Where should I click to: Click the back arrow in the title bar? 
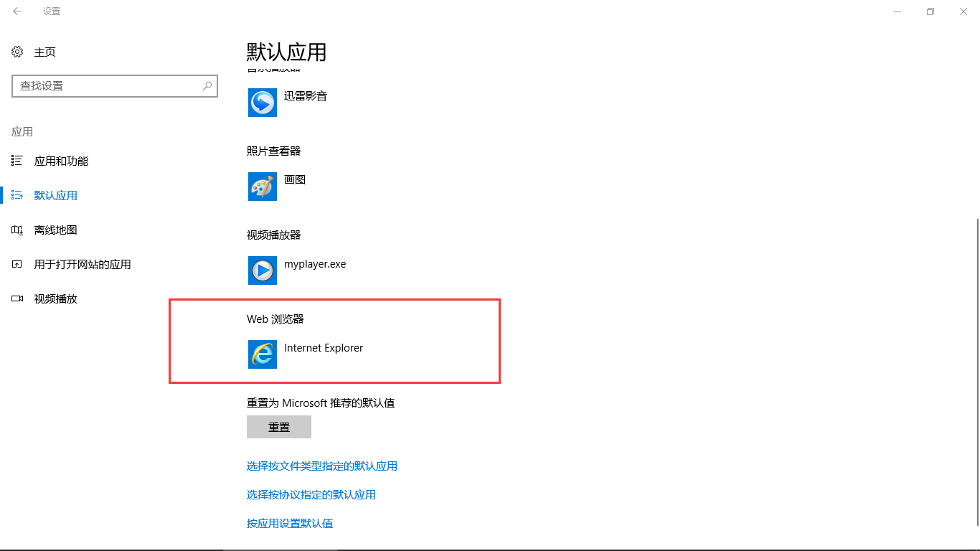tap(17, 11)
